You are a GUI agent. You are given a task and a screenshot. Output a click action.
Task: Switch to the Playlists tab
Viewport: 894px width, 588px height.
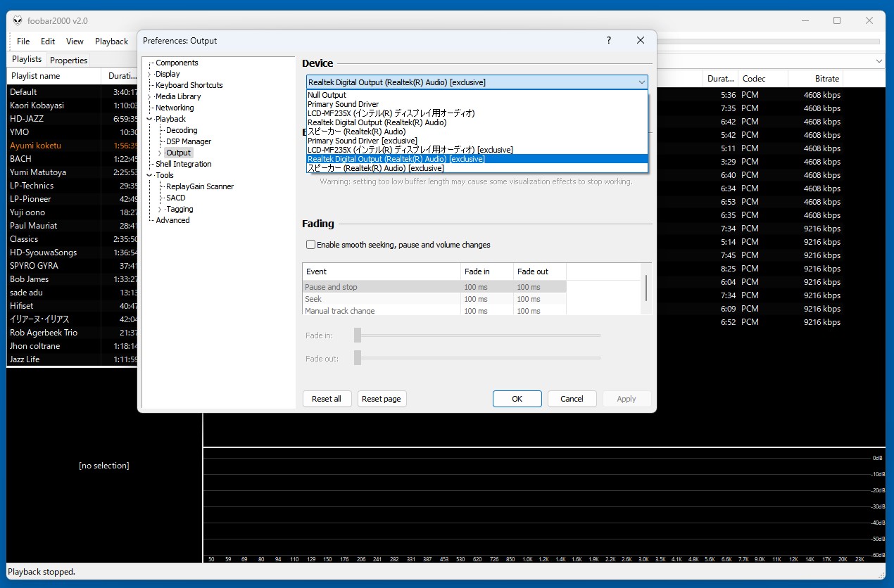[27, 60]
